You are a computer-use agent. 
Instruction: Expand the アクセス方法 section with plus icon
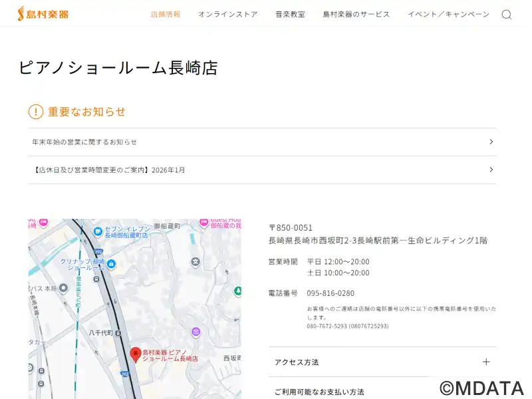click(x=486, y=362)
